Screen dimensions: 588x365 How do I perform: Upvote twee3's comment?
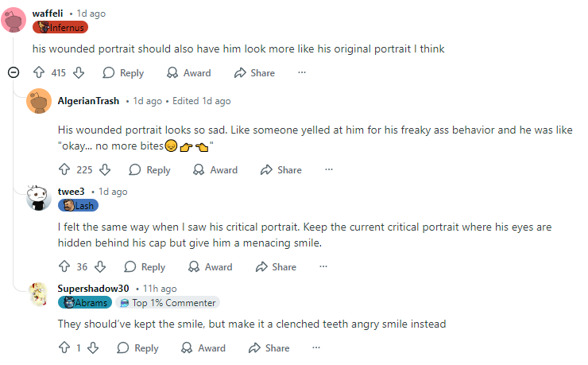(x=64, y=267)
